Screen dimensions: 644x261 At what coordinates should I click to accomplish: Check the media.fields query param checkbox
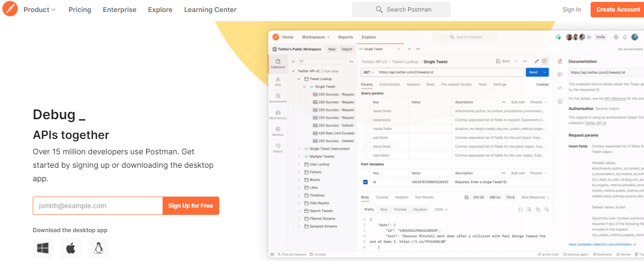[366, 129]
